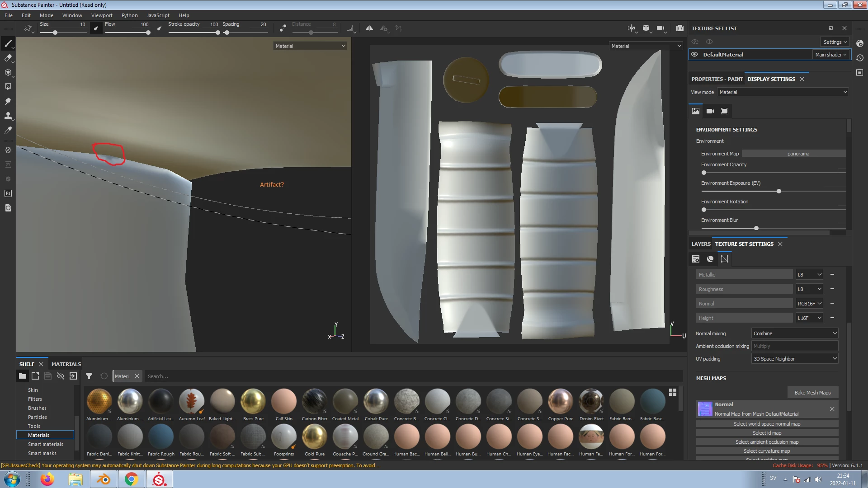Expand the Normal mixing Combine dropdown
This screenshot has height=488, width=868.
point(794,333)
